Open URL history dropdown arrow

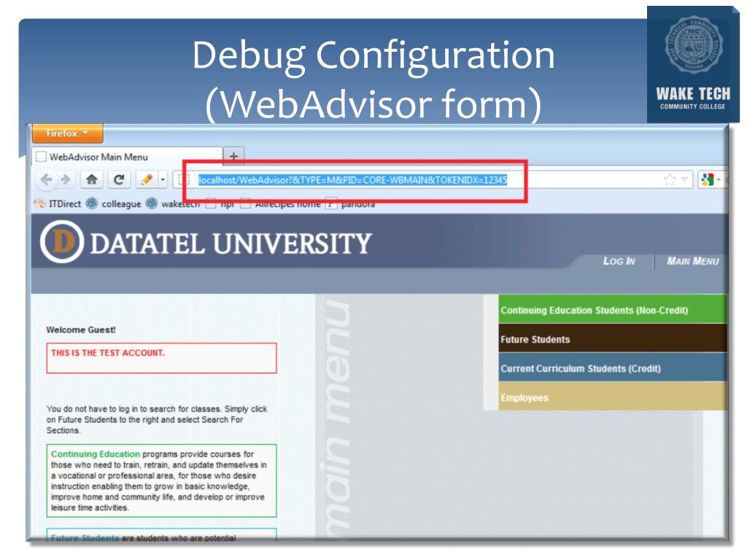point(684,179)
